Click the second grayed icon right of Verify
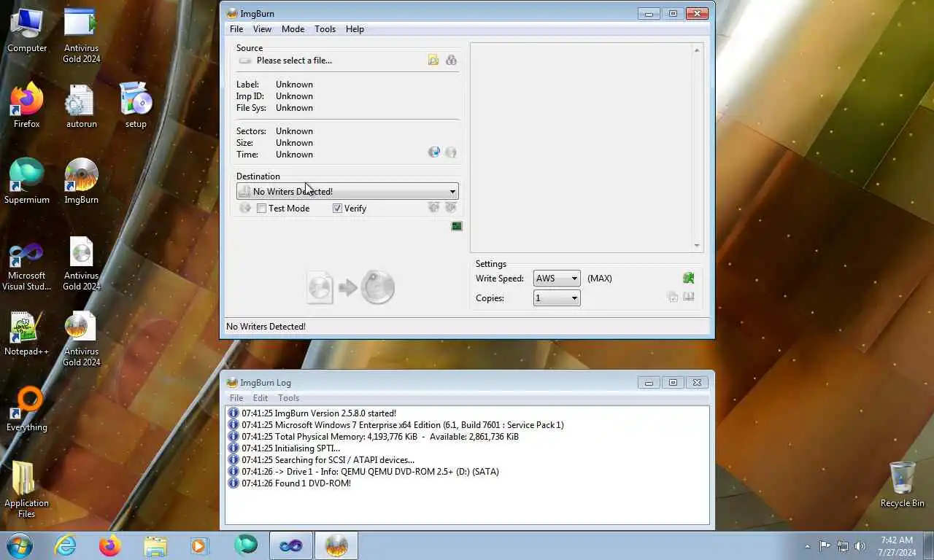 click(451, 208)
